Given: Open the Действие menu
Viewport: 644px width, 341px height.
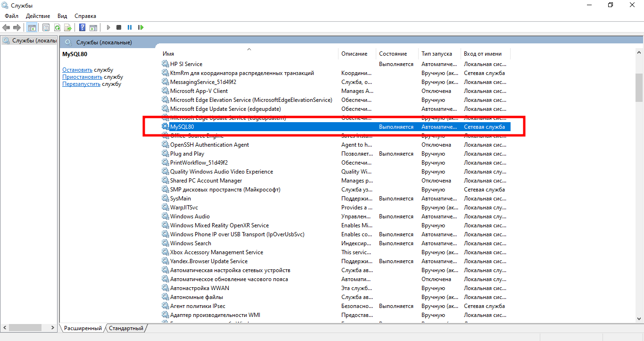Looking at the screenshot, I should 38,16.
